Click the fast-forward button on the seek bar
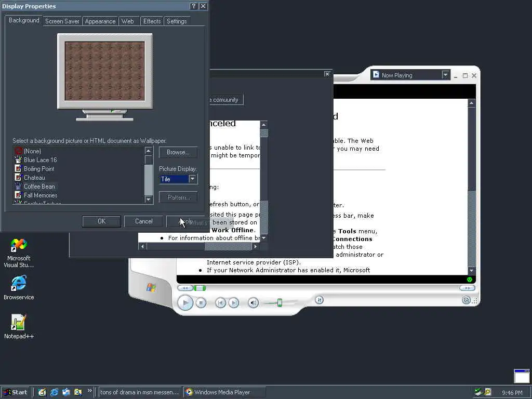Screen dimensions: 532x399 coord(467,288)
